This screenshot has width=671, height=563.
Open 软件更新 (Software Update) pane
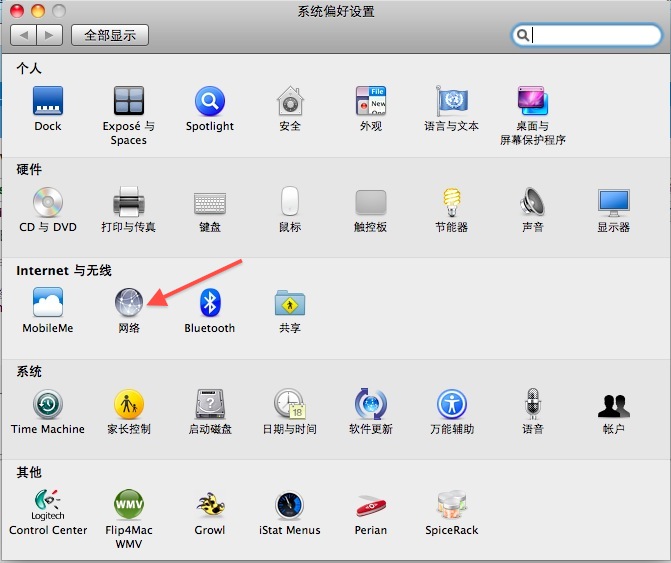(x=370, y=404)
